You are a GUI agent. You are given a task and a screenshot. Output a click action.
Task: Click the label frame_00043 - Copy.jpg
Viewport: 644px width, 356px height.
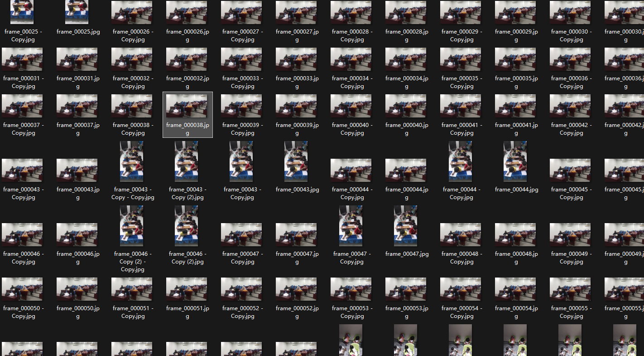(242, 194)
